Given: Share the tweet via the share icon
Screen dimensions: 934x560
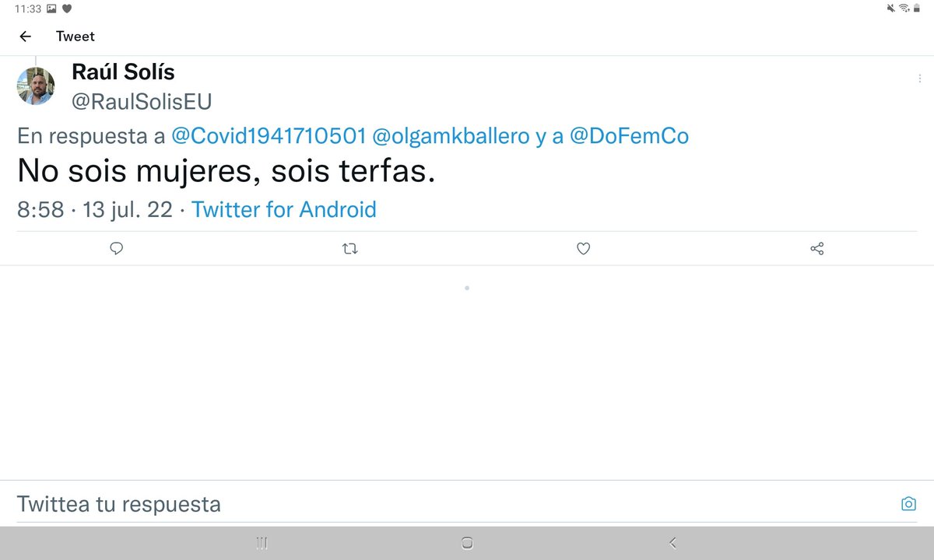Looking at the screenshot, I should pyautogui.click(x=816, y=249).
